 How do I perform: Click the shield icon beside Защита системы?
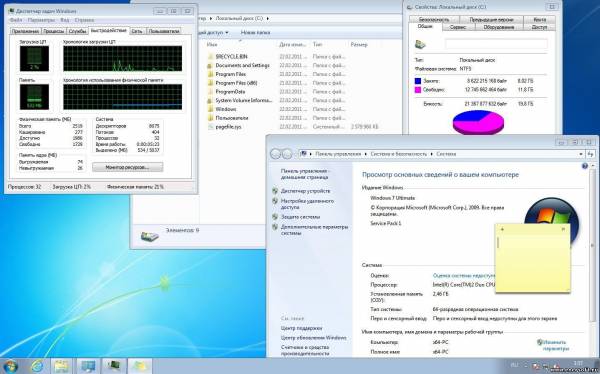coord(275,217)
